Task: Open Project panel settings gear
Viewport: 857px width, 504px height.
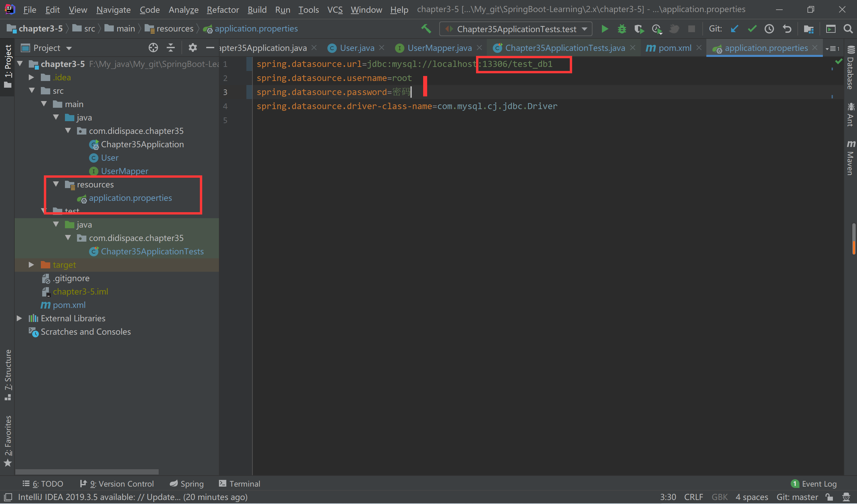Action: tap(192, 48)
